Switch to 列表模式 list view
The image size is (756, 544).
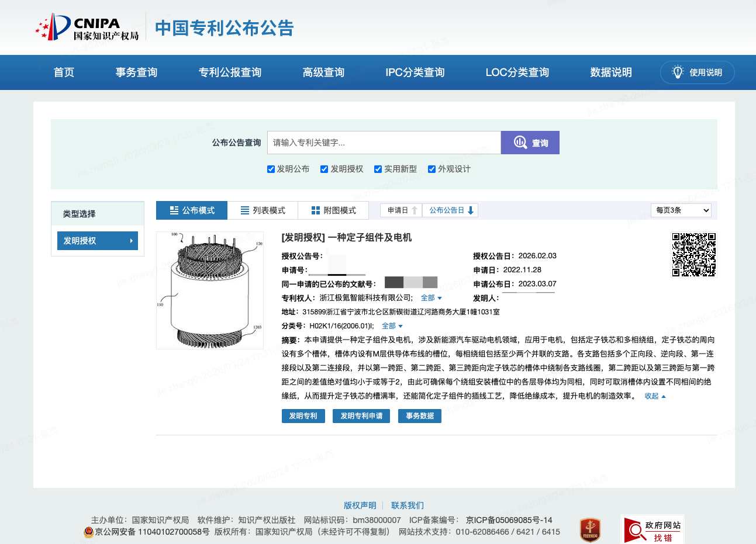263,210
